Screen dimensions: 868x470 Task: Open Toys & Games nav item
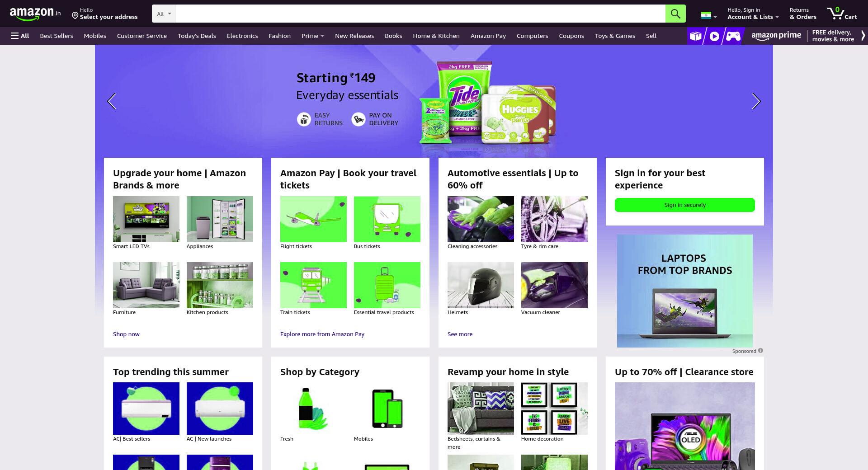click(615, 36)
